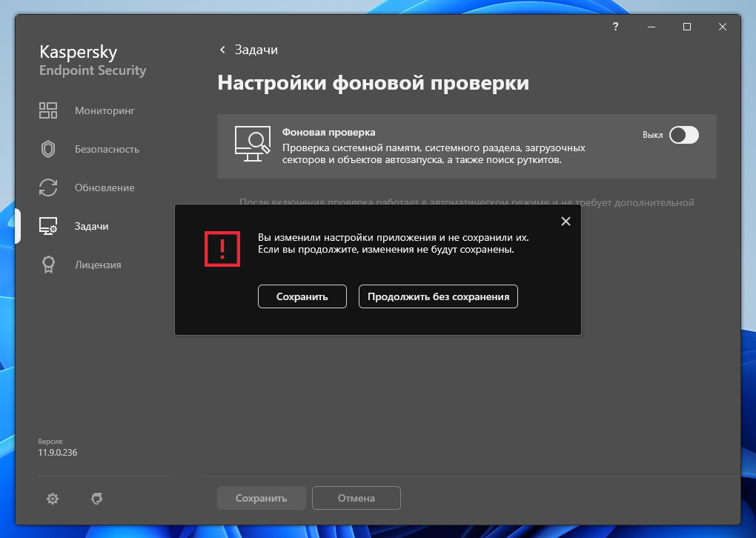Open the Безопасность section
Image resolution: width=756 pixels, height=538 pixels.
click(x=107, y=149)
